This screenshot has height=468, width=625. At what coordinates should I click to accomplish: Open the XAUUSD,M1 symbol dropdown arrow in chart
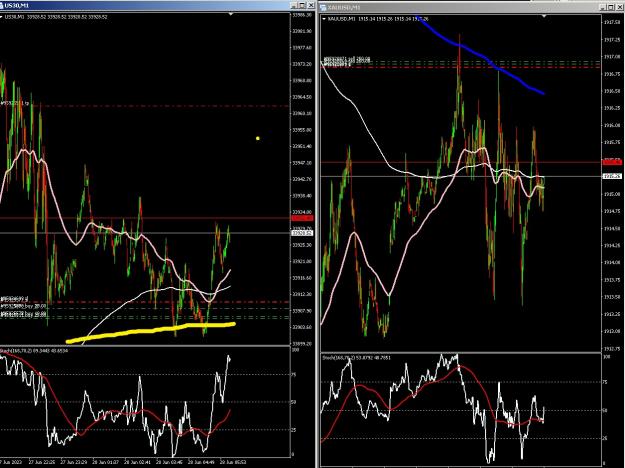click(x=324, y=19)
